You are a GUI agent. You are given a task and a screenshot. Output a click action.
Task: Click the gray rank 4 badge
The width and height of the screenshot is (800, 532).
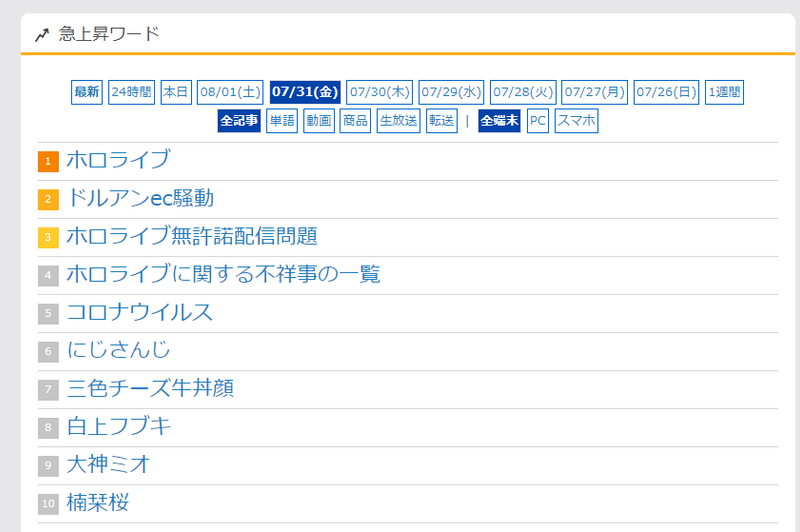click(48, 275)
